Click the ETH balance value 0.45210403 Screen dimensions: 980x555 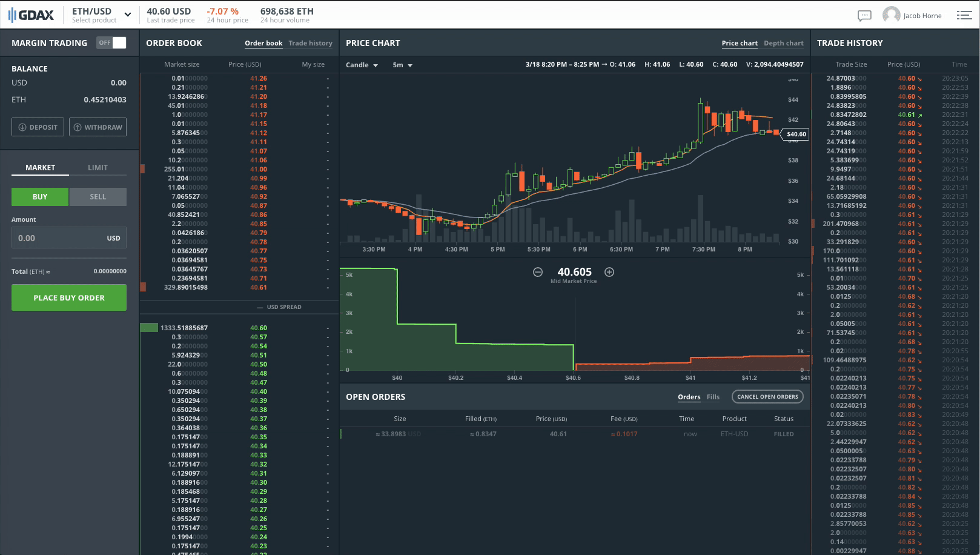tap(105, 100)
